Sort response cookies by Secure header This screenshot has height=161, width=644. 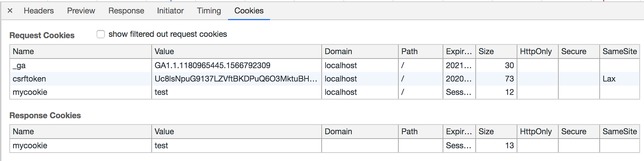coord(579,132)
